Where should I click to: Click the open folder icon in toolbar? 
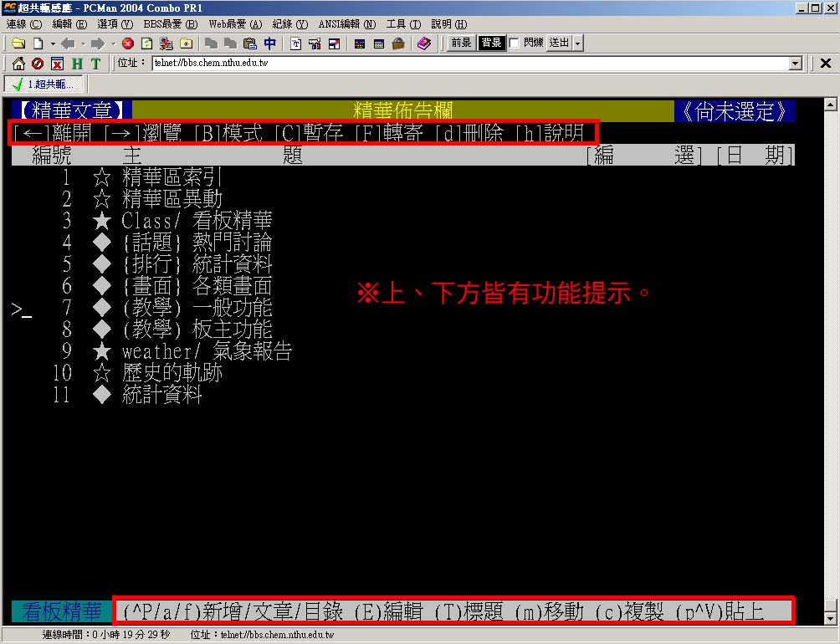pos(18,43)
